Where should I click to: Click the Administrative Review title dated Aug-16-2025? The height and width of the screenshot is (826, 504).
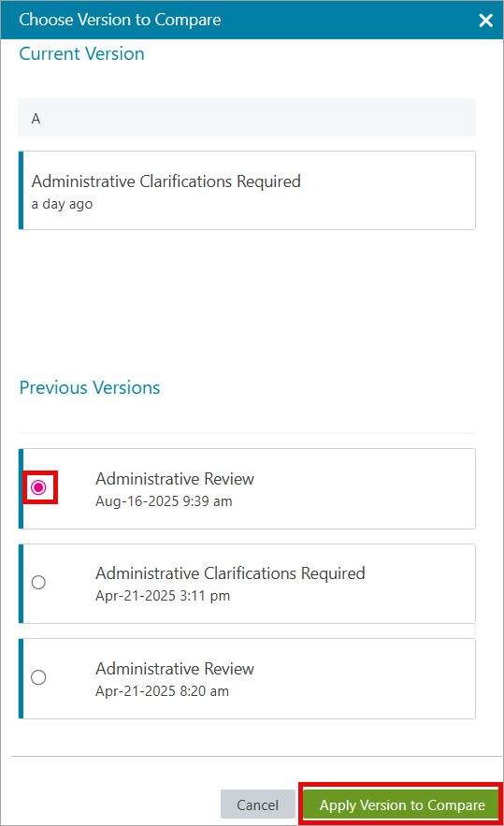[175, 479]
